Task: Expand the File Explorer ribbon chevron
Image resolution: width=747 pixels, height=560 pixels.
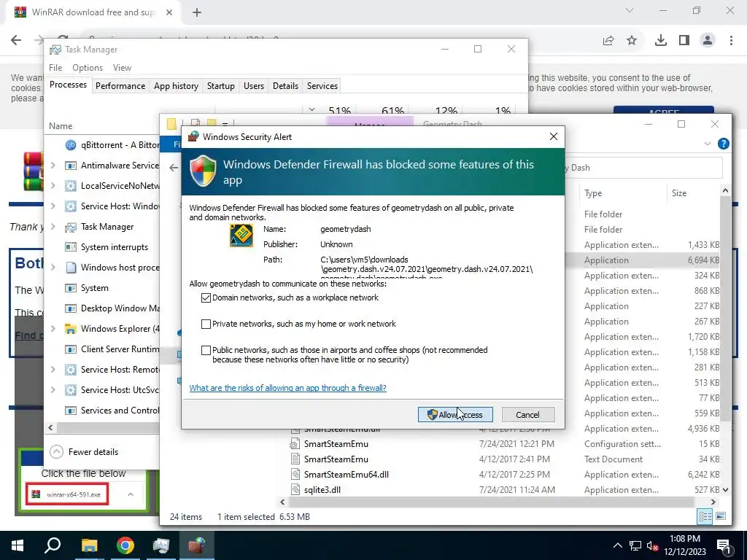Action: (707, 144)
